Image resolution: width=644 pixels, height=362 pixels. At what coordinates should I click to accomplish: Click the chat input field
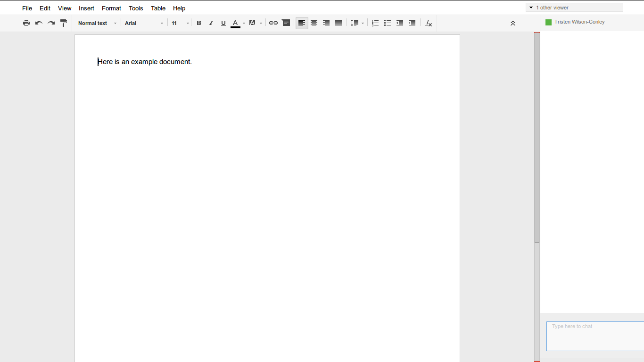pyautogui.click(x=595, y=336)
